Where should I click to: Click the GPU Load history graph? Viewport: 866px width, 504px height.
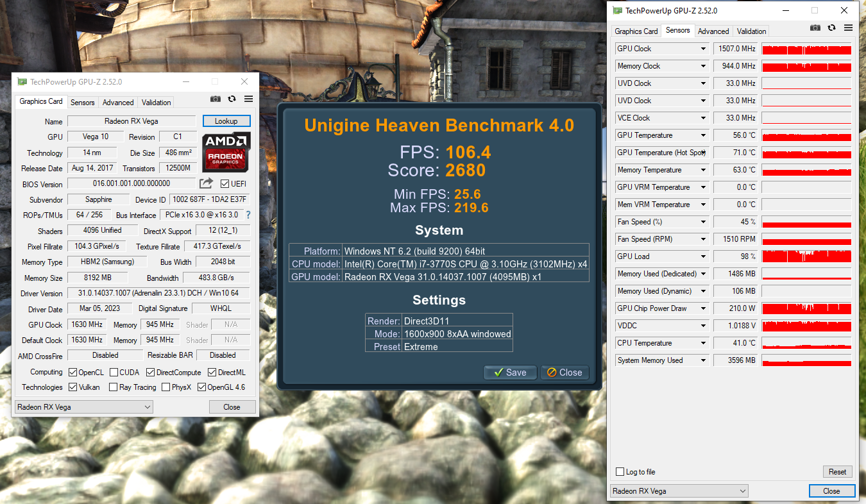(806, 256)
